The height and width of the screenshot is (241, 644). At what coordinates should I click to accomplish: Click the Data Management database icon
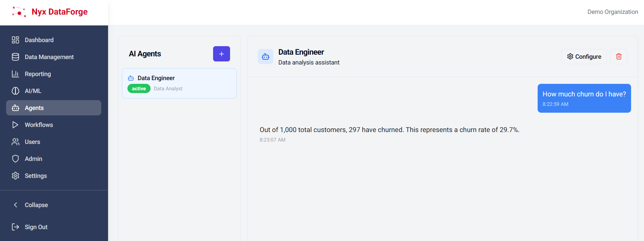pos(15,57)
